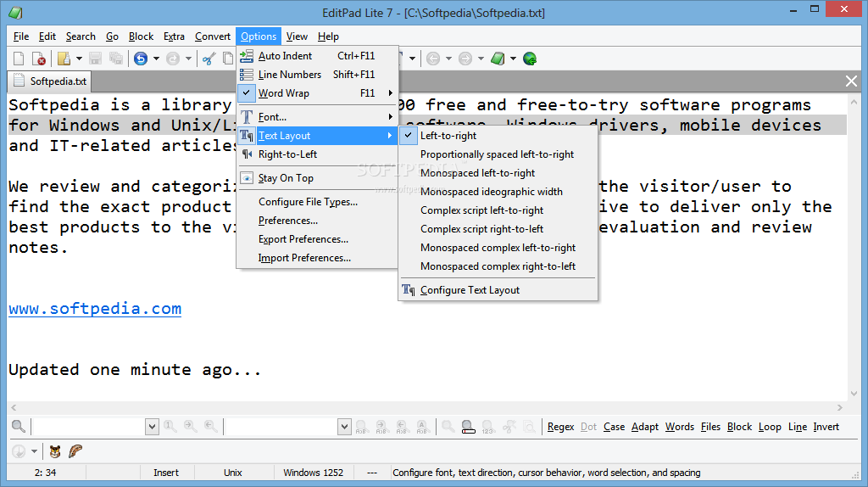
Task: Open the replace text dropdown arrow
Action: [x=345, y=427]
